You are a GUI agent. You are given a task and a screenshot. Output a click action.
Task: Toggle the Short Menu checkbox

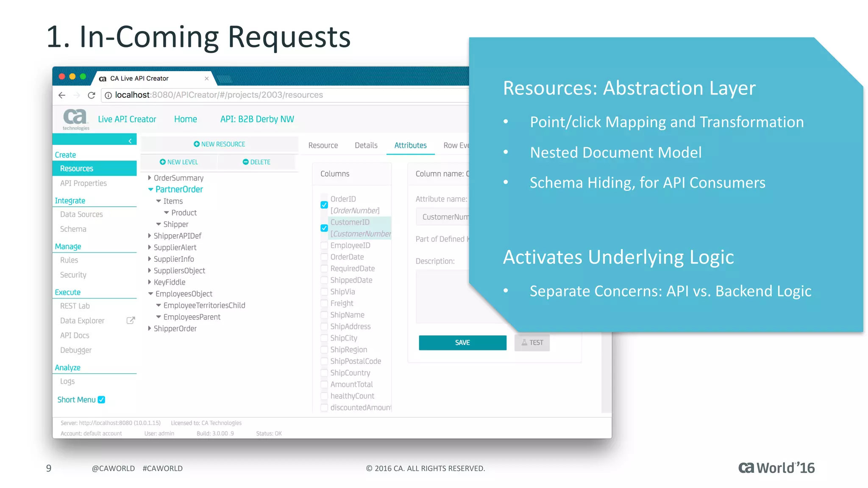tap(101, 399)
